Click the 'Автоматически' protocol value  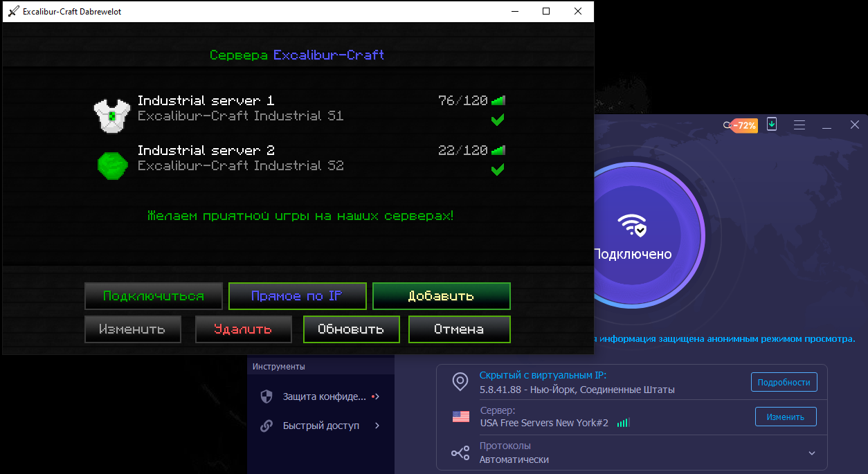point(514,459)
